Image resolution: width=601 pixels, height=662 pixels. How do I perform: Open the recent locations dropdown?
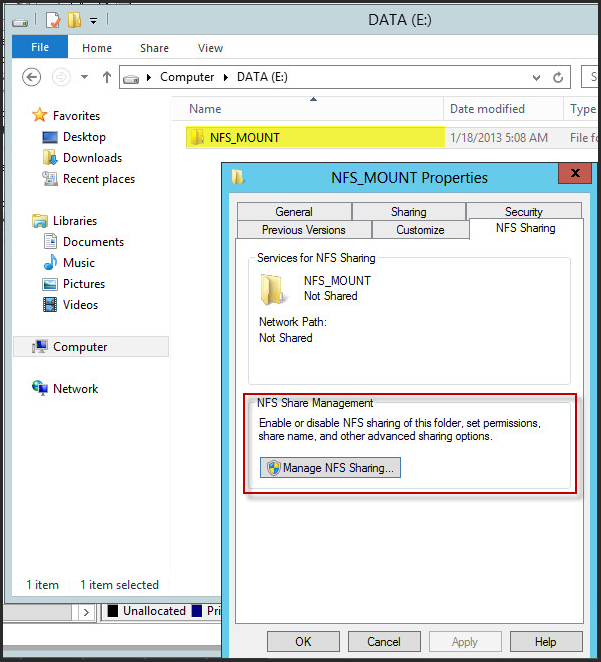[x=84, y=77]
